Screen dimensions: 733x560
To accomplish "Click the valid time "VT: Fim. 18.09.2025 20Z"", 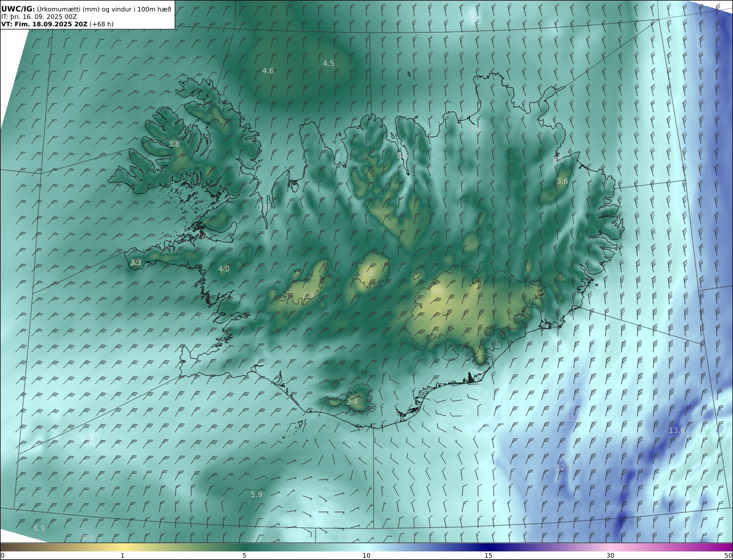I will pos(44,25).
